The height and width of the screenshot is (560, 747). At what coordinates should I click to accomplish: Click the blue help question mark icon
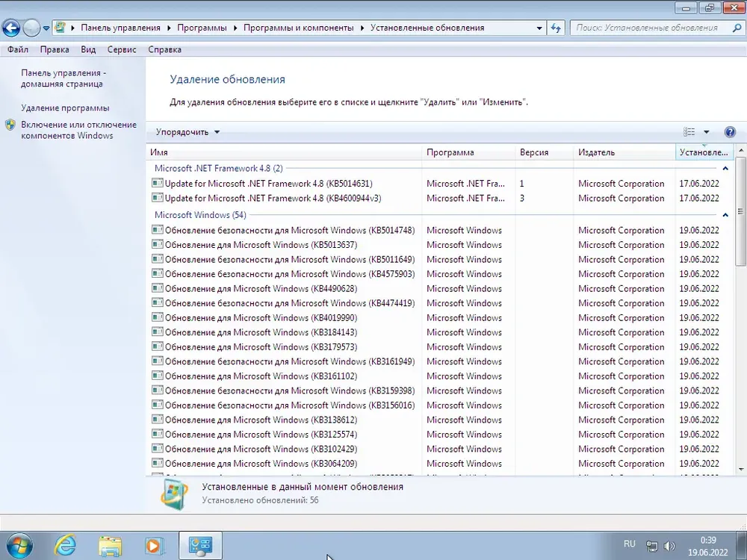[729, 132]
